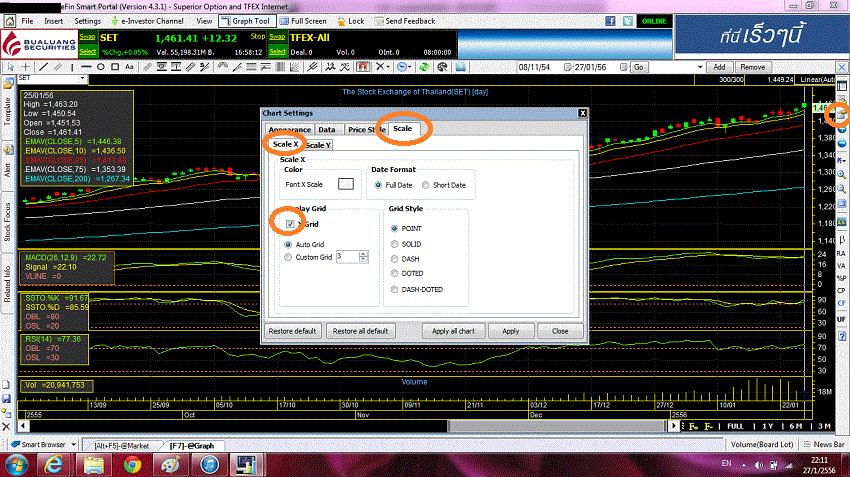Click the F- font decrease icon
This screenshot has height=477, width=850.
[709, 426]
